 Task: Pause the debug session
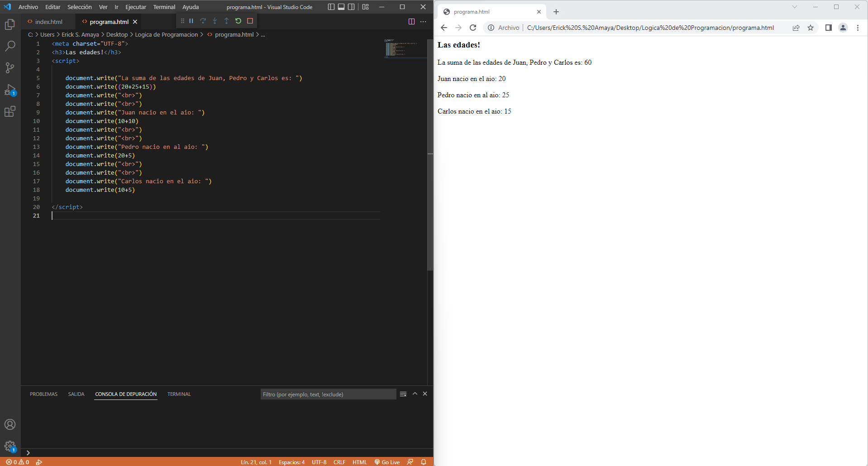[191, 21]
